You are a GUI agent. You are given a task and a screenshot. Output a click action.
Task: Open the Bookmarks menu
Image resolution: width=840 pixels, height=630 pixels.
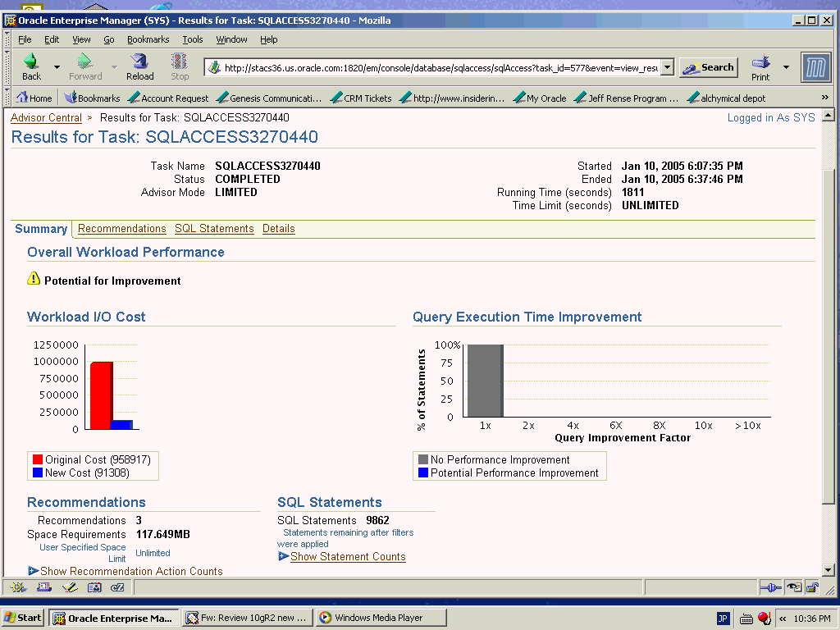click(148, 39)
